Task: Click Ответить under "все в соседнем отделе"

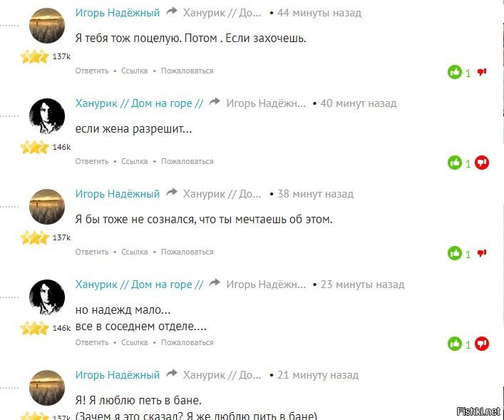Action: coord(92,342)
